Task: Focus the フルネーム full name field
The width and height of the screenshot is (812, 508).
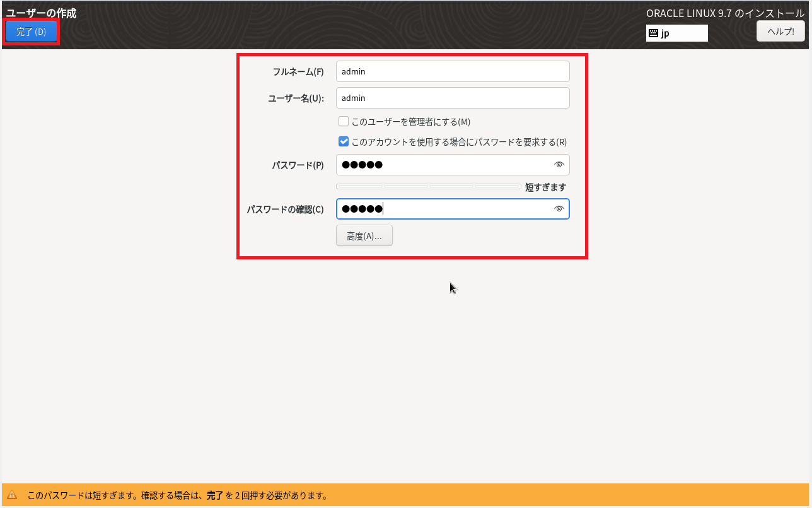Action: [452, 71]
